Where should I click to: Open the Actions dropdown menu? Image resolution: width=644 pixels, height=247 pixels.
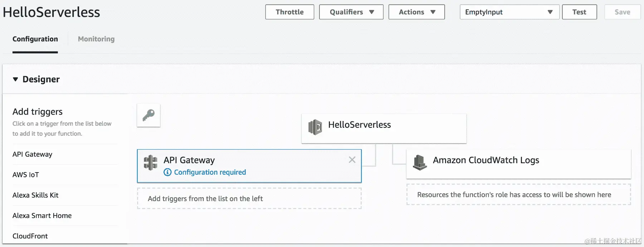pyautogui.click(x=416, y=12)
